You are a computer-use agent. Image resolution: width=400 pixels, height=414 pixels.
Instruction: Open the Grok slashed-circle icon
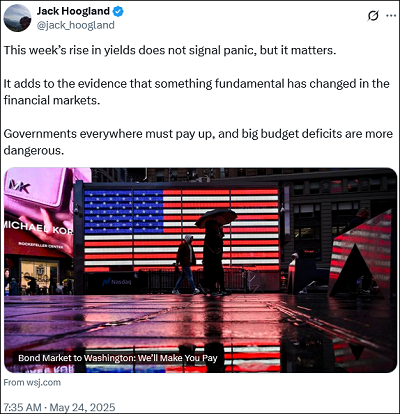click(x=373, y=16)
